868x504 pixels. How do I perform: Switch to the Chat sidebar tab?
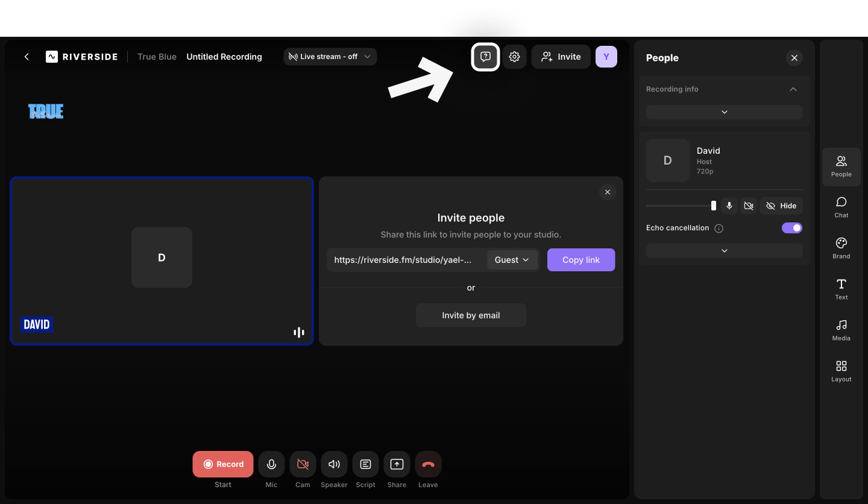point(841,206)
